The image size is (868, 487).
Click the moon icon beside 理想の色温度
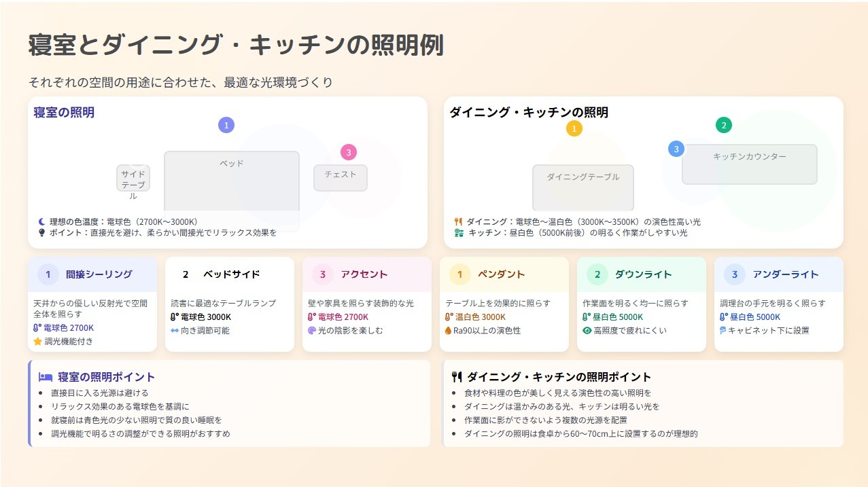pyautogui.click(x=41, y=221)
